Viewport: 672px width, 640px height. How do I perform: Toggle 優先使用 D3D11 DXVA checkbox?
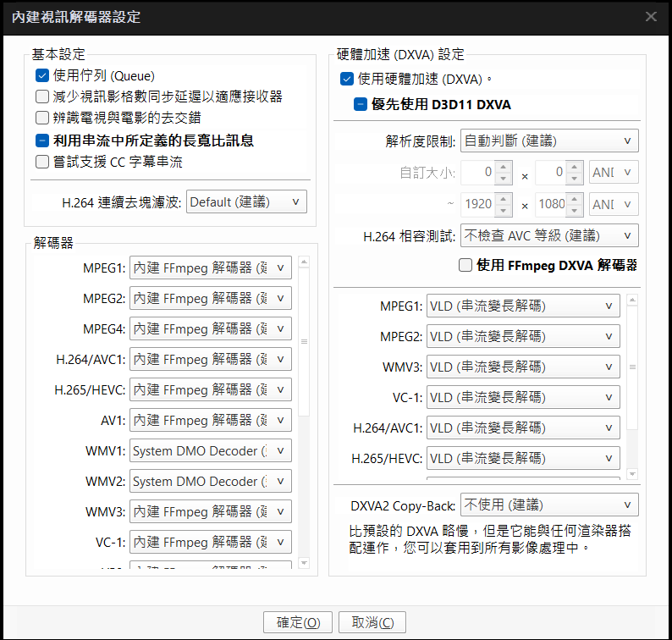tap(361, 104)
